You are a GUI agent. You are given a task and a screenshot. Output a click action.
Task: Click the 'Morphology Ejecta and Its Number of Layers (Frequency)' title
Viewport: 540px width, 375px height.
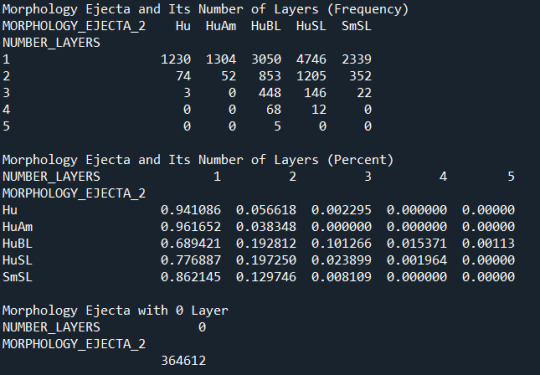tap(205, 9)
